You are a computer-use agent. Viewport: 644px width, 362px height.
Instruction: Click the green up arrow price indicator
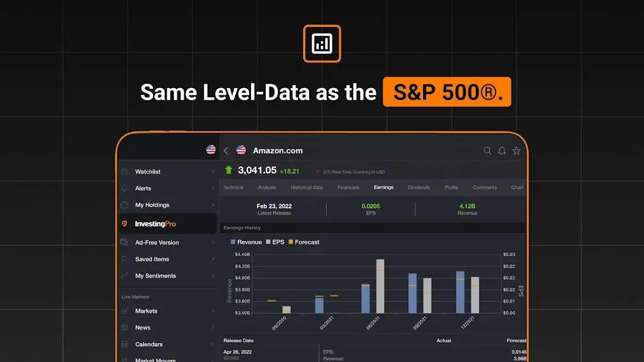(x=229, y=169)
